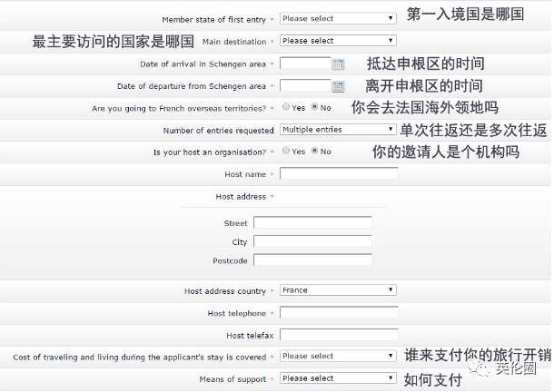Focus the Host name text field

coord(339,173)
